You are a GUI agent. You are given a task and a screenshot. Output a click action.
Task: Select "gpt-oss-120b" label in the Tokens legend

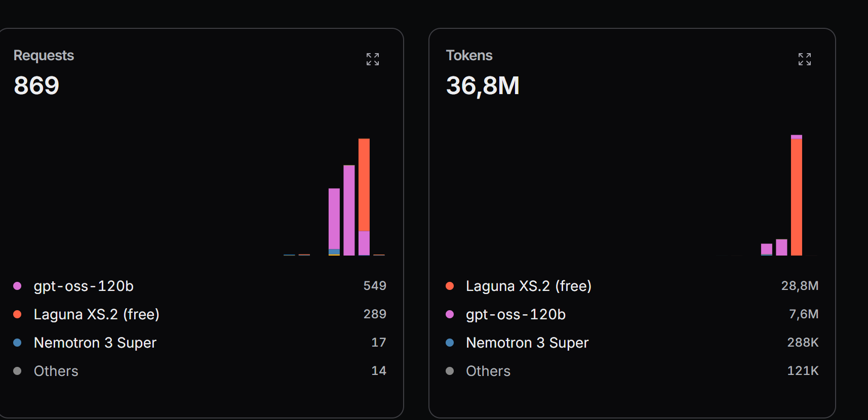click(516, 314)
